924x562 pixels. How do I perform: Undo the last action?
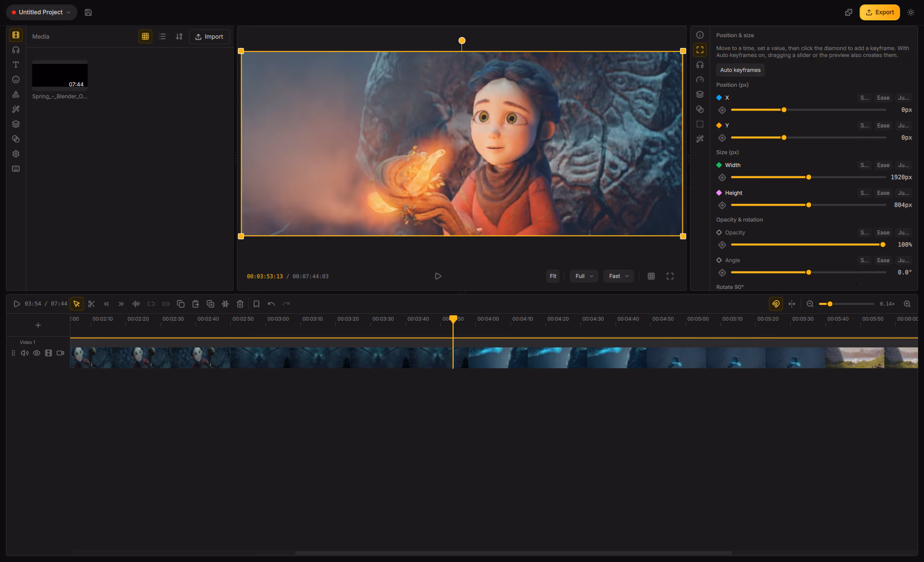271,304
